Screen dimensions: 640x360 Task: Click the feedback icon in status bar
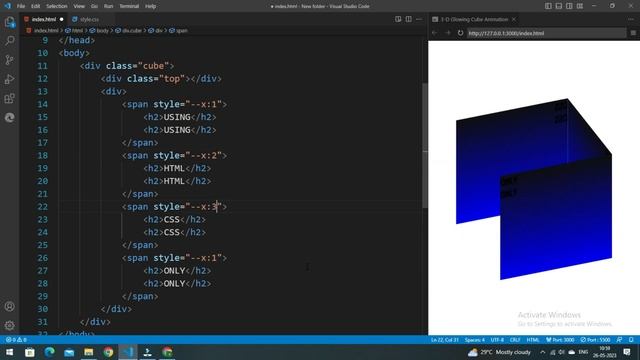620,340
